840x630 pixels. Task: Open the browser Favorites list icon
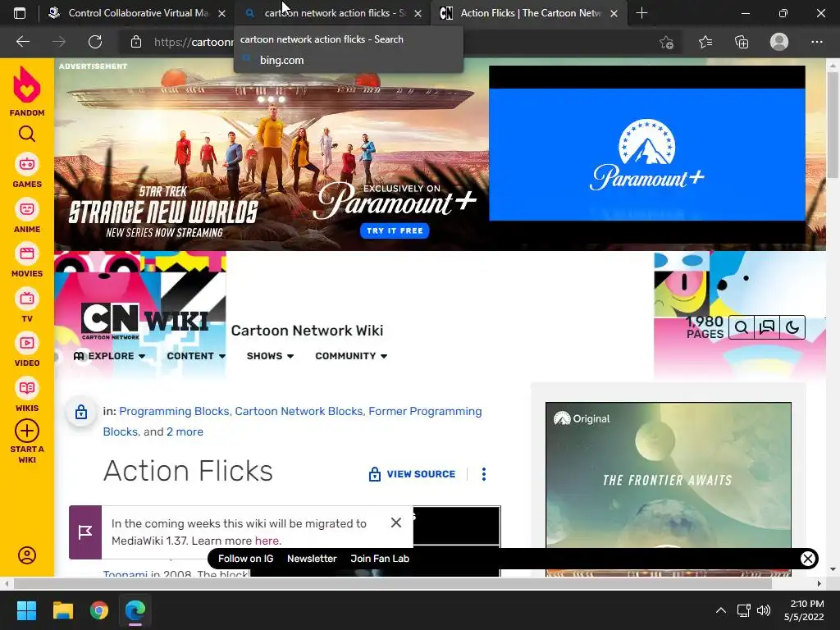point(705,42)
